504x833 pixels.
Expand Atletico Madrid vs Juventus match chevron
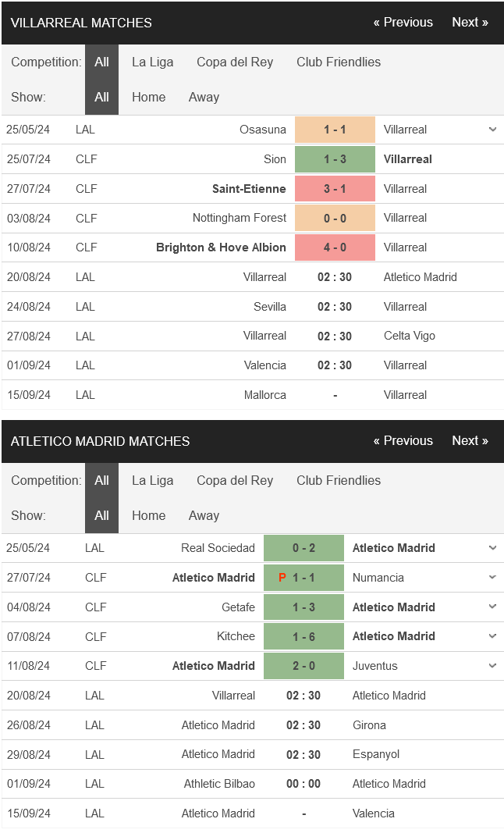click(x=493, y=666)
